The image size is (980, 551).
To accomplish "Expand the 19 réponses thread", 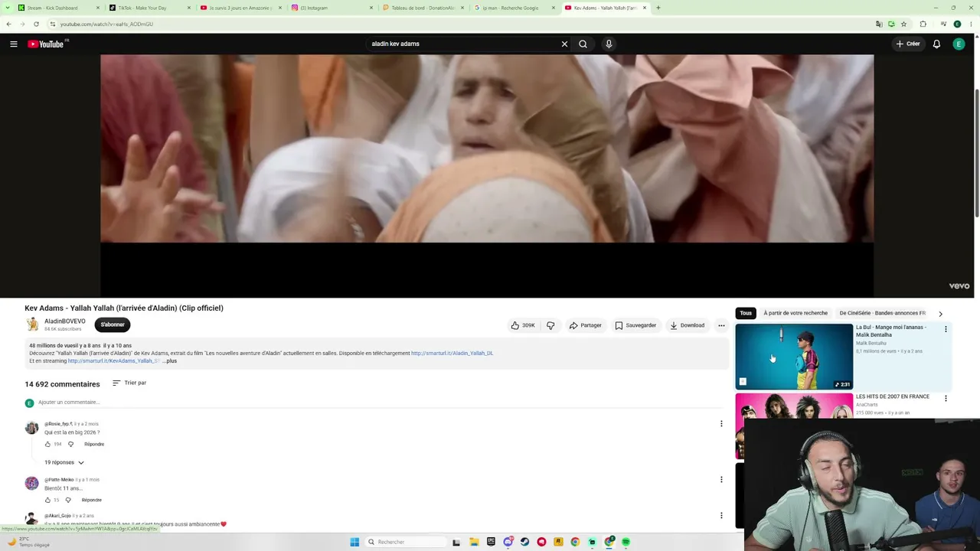I will pos(64,462).
